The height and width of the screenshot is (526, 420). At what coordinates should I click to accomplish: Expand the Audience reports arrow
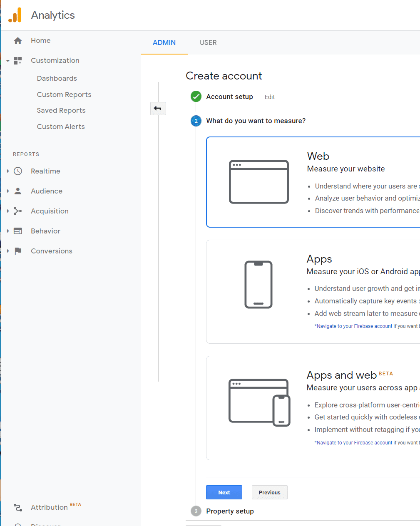coord(7,191)
